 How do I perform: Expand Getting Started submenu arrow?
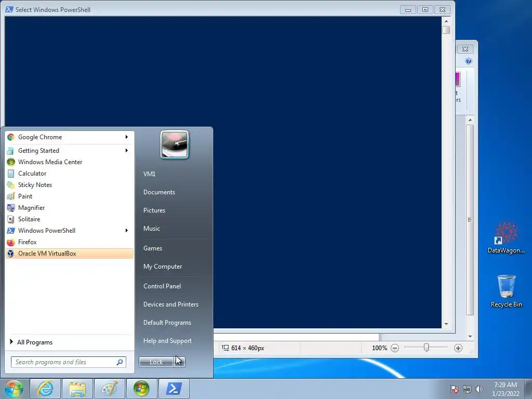127,150
